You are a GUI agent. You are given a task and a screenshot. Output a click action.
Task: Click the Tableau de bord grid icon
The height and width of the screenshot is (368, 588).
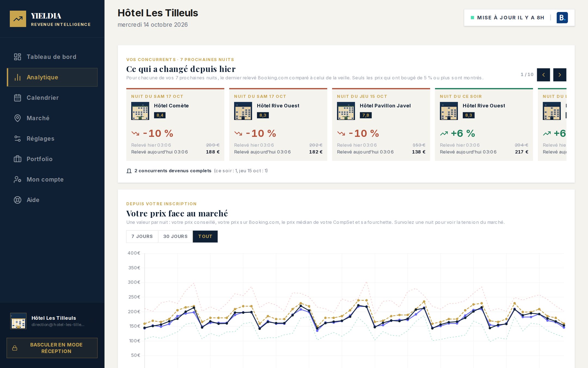[x=17, y=57]
